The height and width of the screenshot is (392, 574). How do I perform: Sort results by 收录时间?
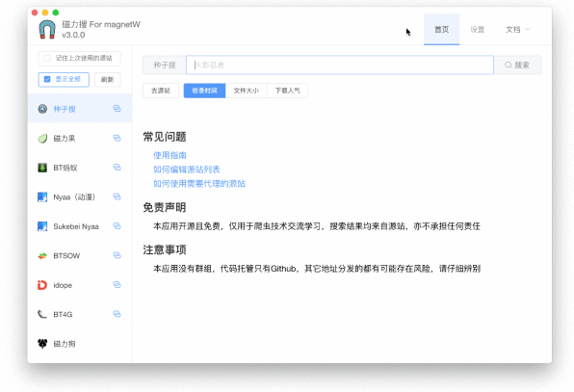click(204, 91)
